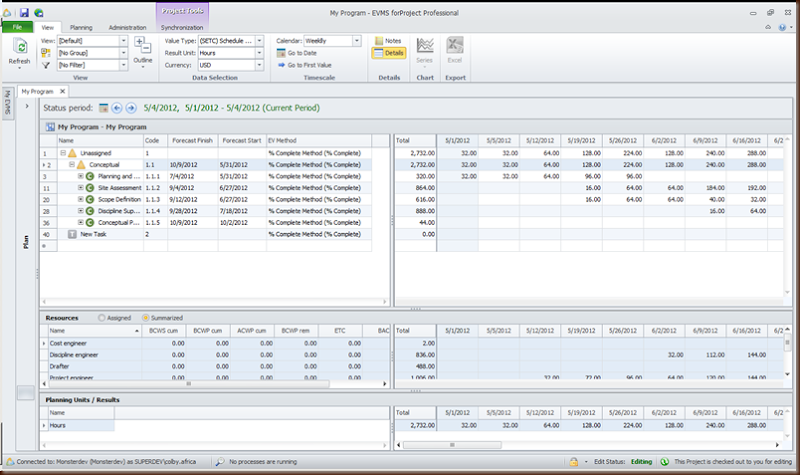Toggle the Details button in ribbon
800x475 pixels.
388,54
